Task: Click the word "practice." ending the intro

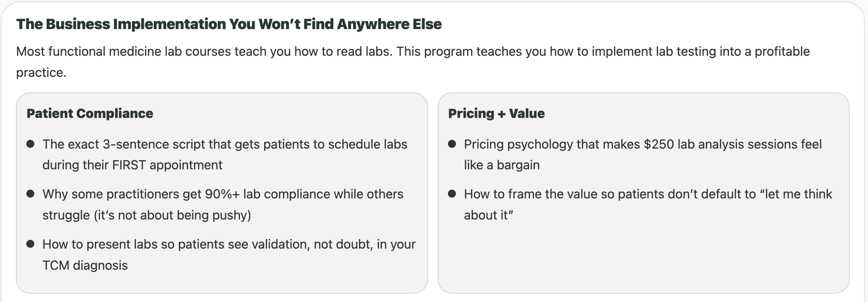Action: pyautogui.click(x=41, y=73)
